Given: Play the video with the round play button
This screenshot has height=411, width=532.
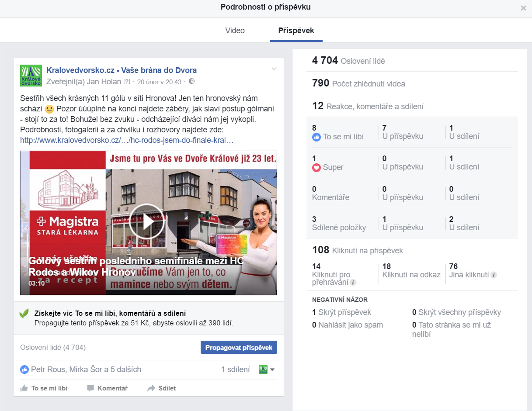Looking at the screenshot, I should coord(146,221).
